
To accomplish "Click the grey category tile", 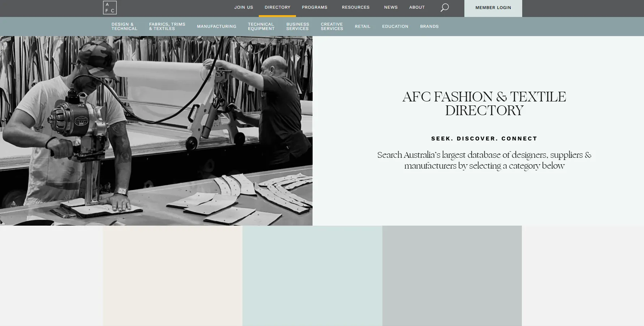I will click(x=452, y=276).
